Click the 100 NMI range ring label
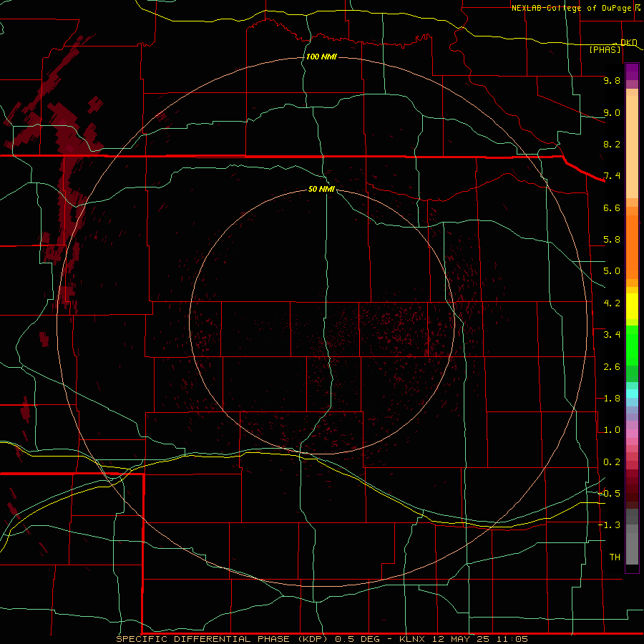This screenshot has height=644, width=644. [x=321, y=57]
